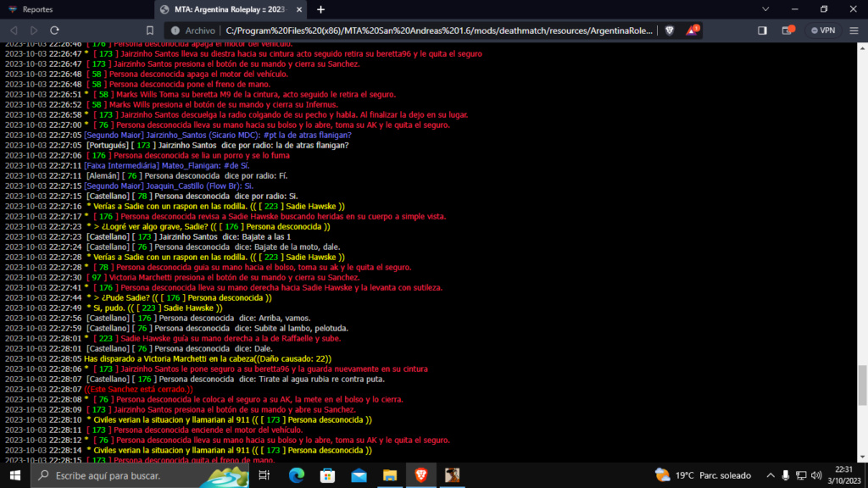Open Task View from taskbar
This screenshot has width=868, height=488.
click(264, 475)
